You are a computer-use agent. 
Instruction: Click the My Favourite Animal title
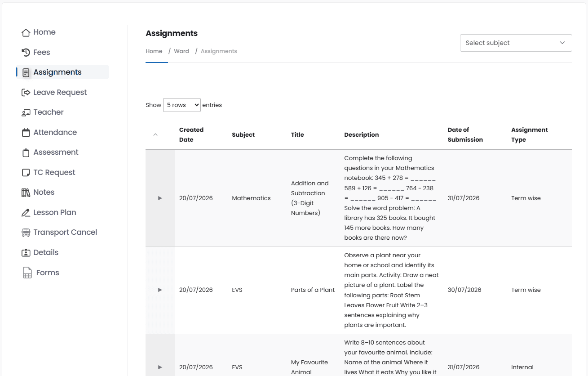309,367
